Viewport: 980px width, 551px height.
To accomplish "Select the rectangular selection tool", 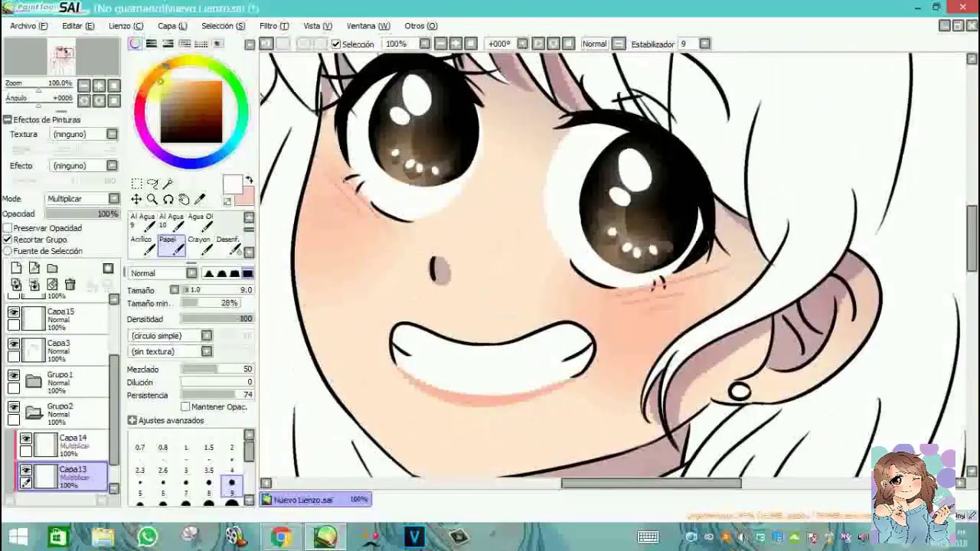I will click(x=136, y=184).
